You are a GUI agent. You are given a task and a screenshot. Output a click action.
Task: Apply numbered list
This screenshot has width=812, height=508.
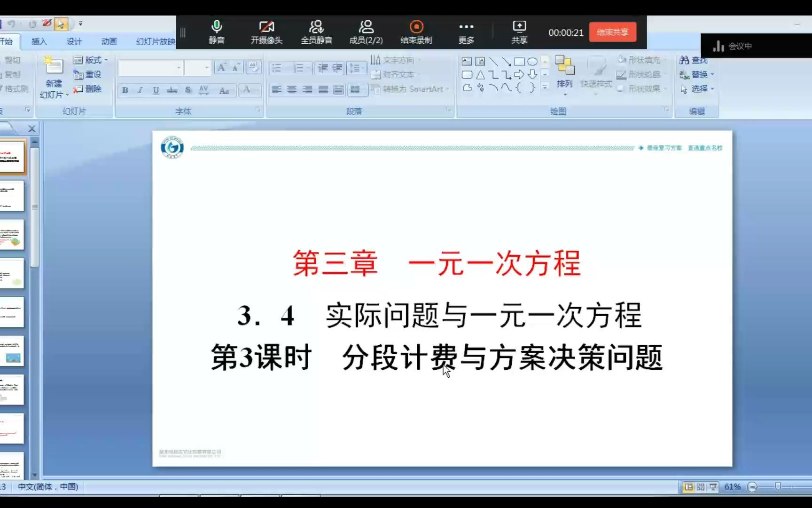pos(301,68)
